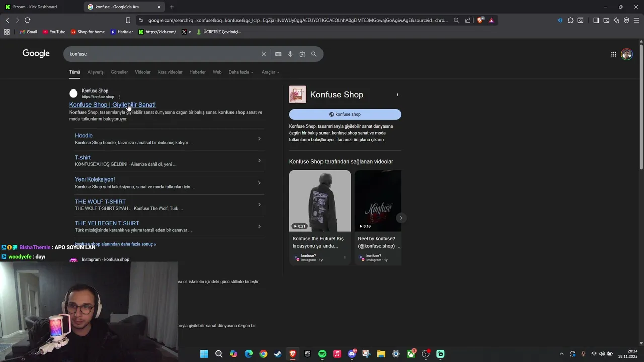Play 'Reel by konfuse?' video thumbnail
This screenshot has height=362, width=644.
pyautogui.click(x=378, y=201)
